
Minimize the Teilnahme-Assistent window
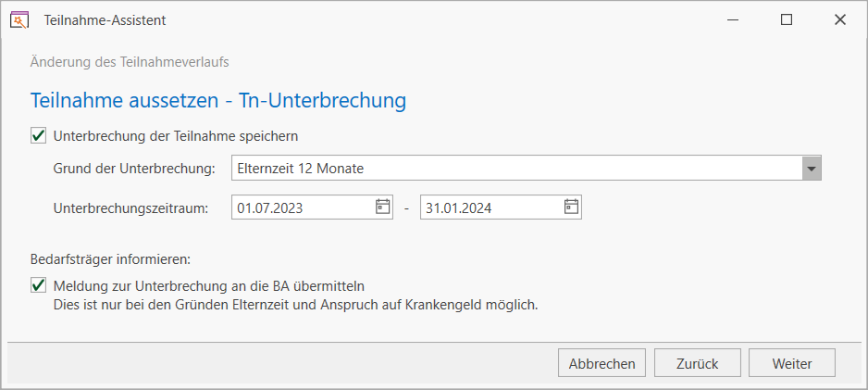734,20
